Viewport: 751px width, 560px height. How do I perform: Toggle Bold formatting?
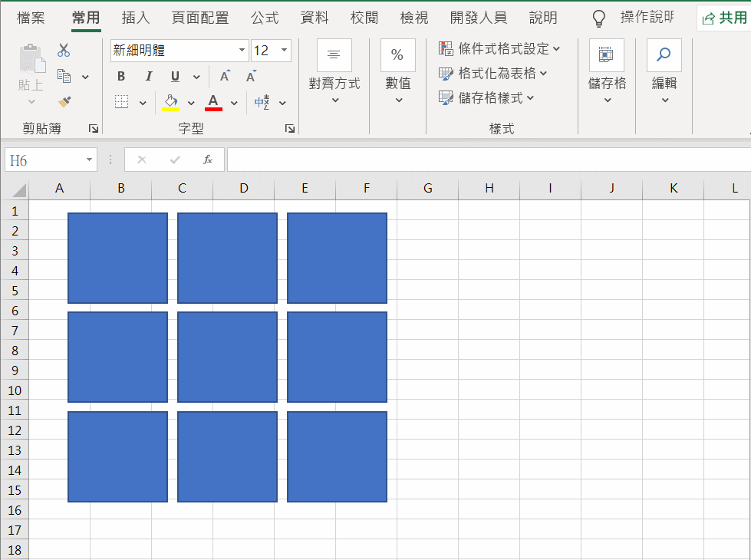pos(121,77)
